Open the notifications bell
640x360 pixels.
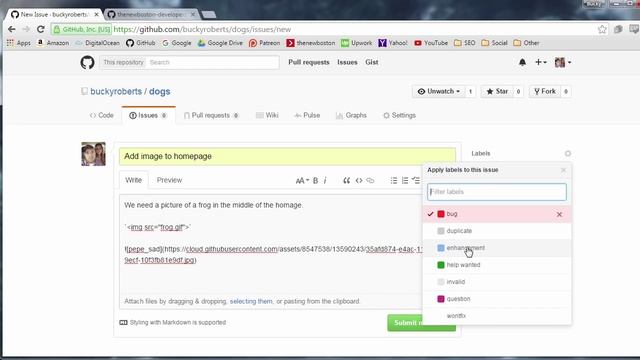(x=522, y=62)
